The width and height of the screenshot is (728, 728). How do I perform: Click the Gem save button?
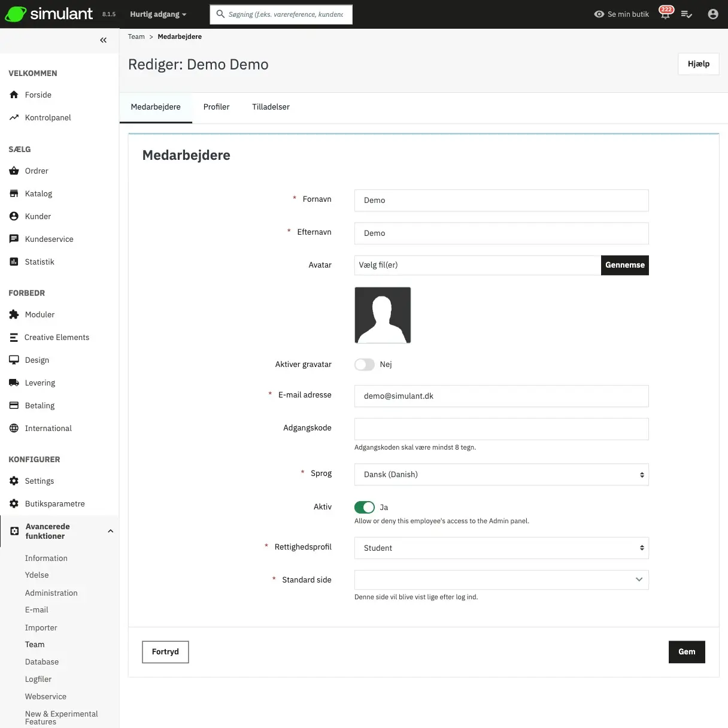[686, 652]
